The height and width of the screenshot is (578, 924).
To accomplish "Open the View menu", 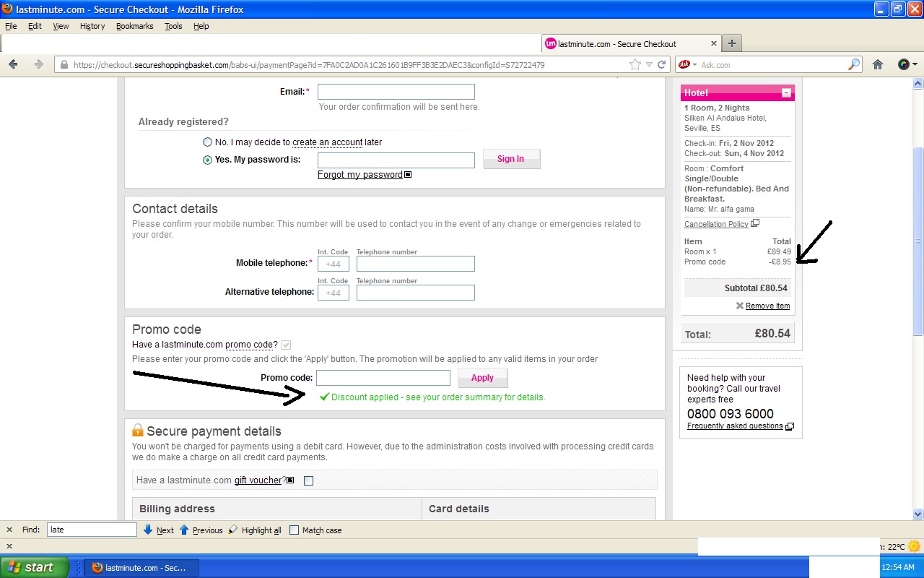I will (61, 26).
